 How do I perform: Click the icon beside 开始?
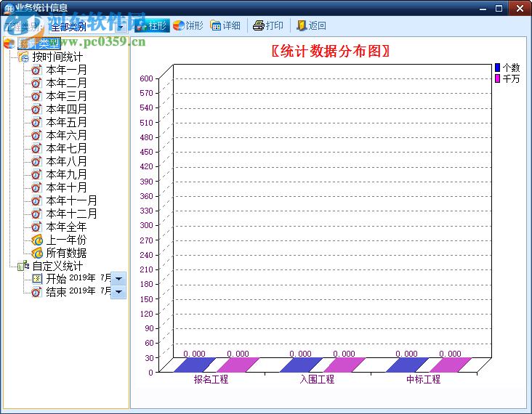coord(36,279)
